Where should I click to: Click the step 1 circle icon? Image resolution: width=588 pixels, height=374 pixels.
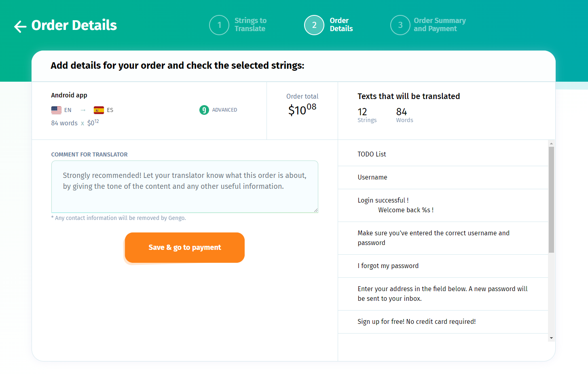(x=219, y=25)
